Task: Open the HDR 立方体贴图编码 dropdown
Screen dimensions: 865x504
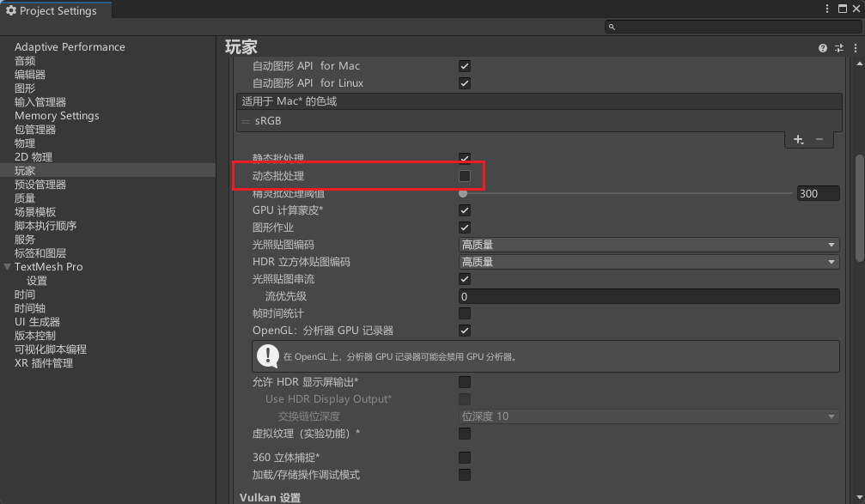Action: coord(649,262)
